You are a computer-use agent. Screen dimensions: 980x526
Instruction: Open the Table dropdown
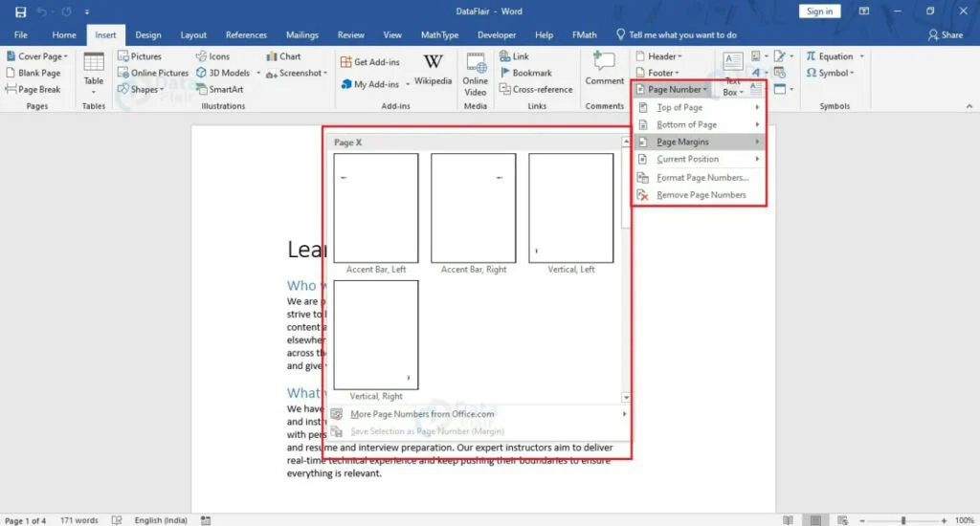pos(93,73)
